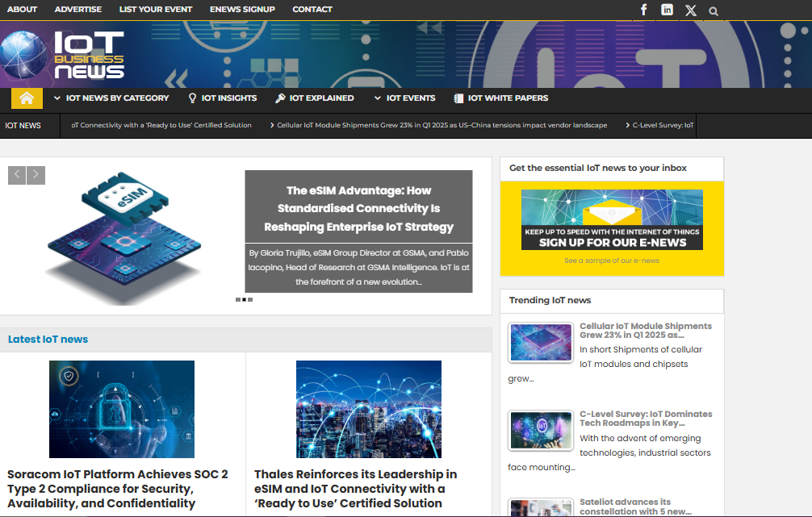Open the Enews Signup menu item
The height and width of the screenshot is (517, 812).
[x=242, y=10]
